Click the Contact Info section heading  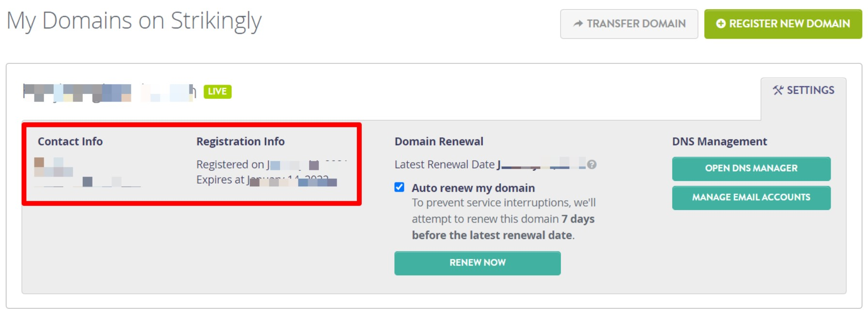coord(70,141)
